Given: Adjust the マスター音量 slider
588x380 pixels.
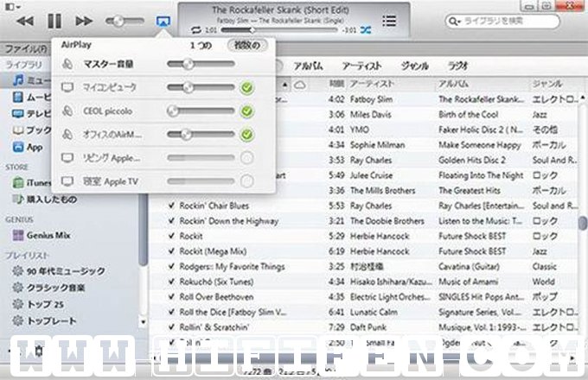Looking at the screenshot, I should click(x=201, y=64).
